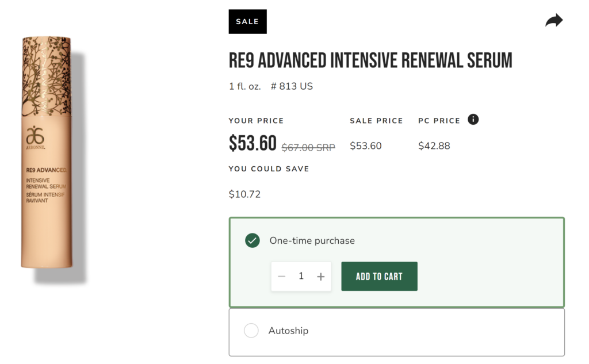Choose the Autoship radio button
The image size is (589, 364).
[251, 331]
